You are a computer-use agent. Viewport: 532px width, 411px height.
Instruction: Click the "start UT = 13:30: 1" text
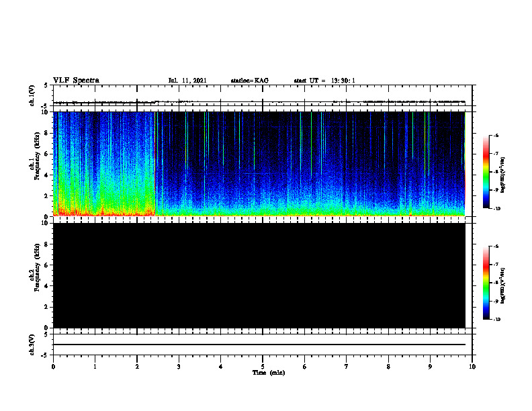pos(324,81)
